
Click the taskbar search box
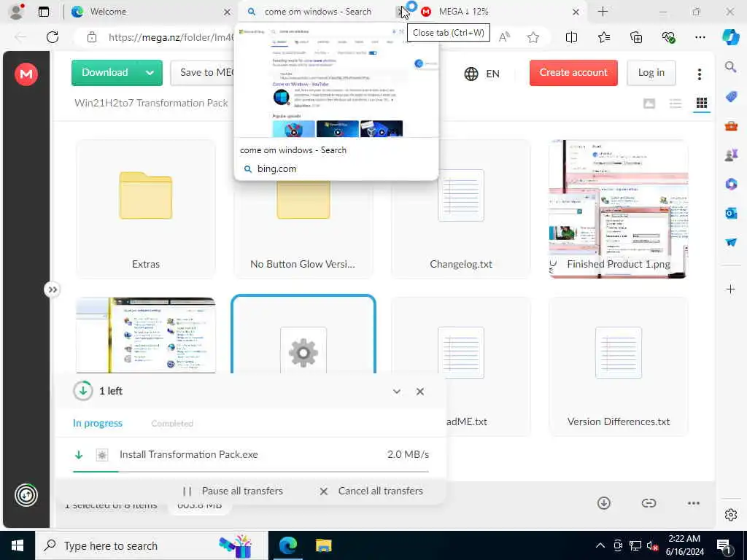point(151,545)
